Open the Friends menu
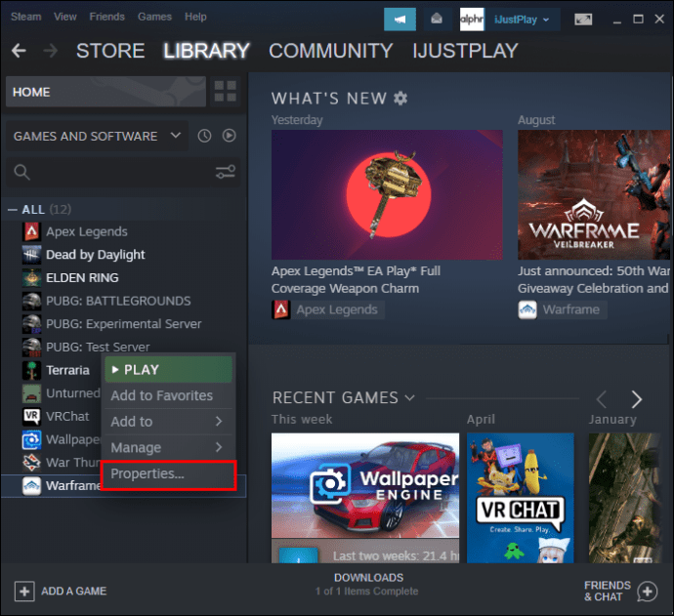Viewport: 674px width, 616px height. pyautogui.click(x=107, y=17)
